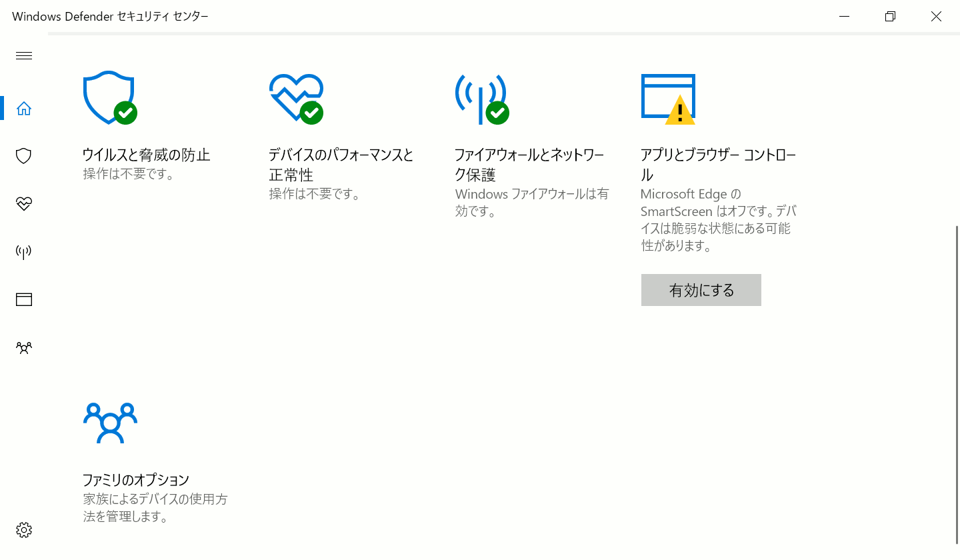Open ファイアウォールとネットワーク保護 heading
Screen dimensions: 960x560
pos(529,165)
